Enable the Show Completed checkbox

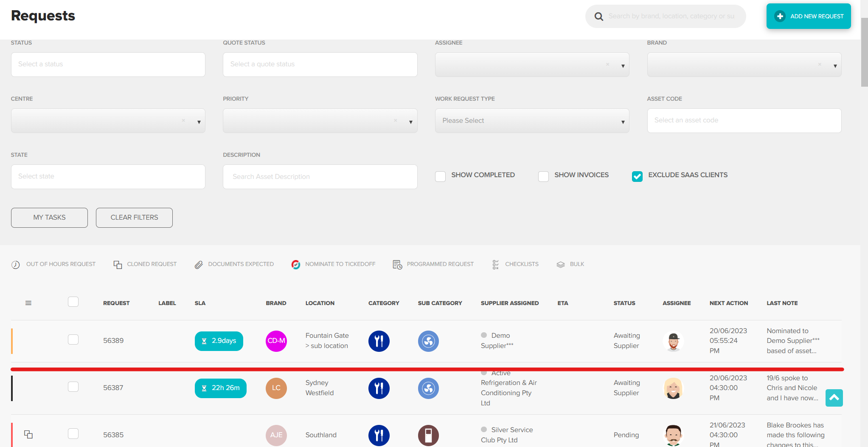pos(440,176)
